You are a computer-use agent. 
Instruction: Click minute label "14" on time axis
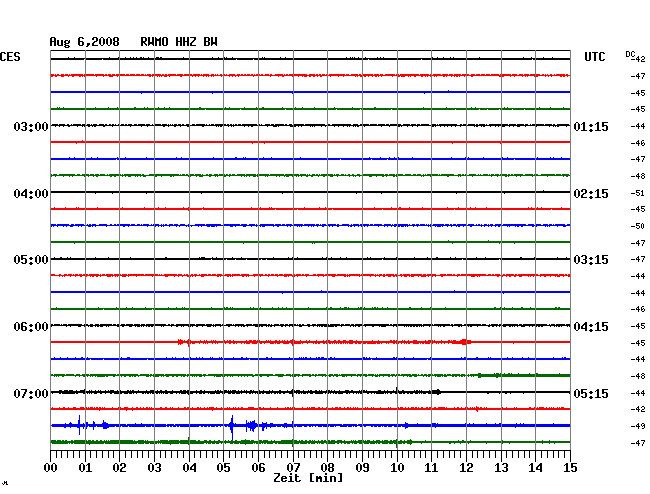coord(536,468)
